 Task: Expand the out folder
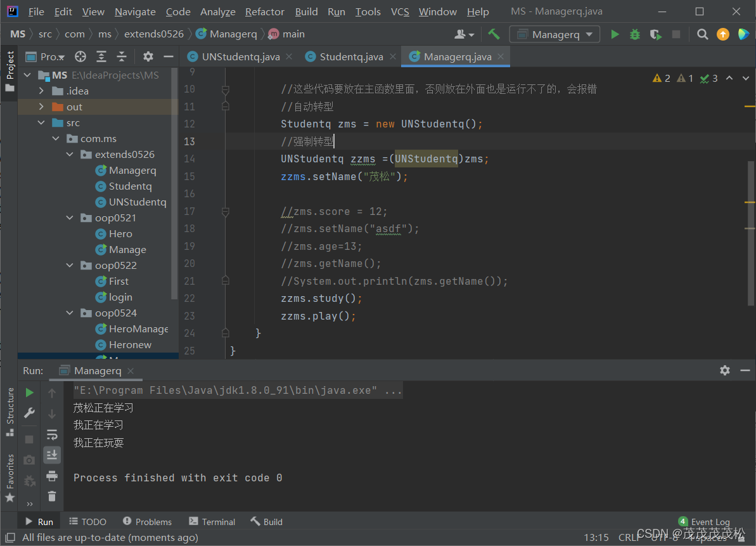tap(41, 107)
